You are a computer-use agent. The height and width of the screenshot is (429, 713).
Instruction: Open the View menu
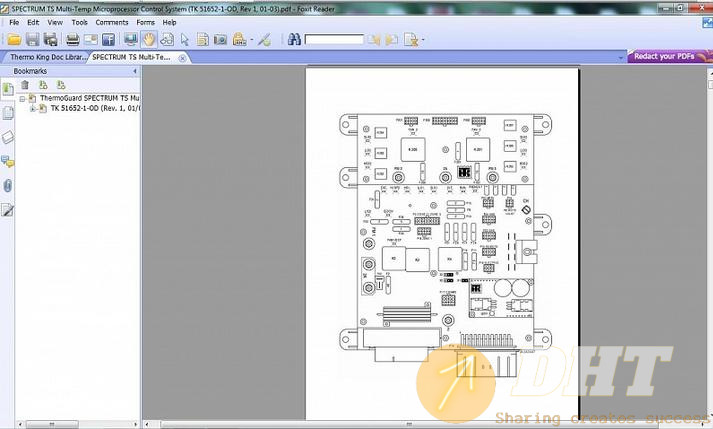pos(55,22)
